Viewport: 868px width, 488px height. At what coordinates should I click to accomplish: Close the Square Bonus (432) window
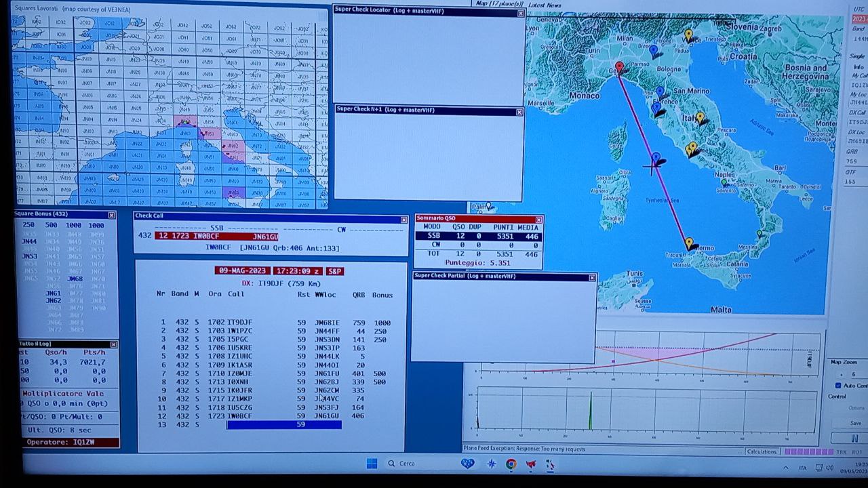pyautogui.click(x=112, y=215)
